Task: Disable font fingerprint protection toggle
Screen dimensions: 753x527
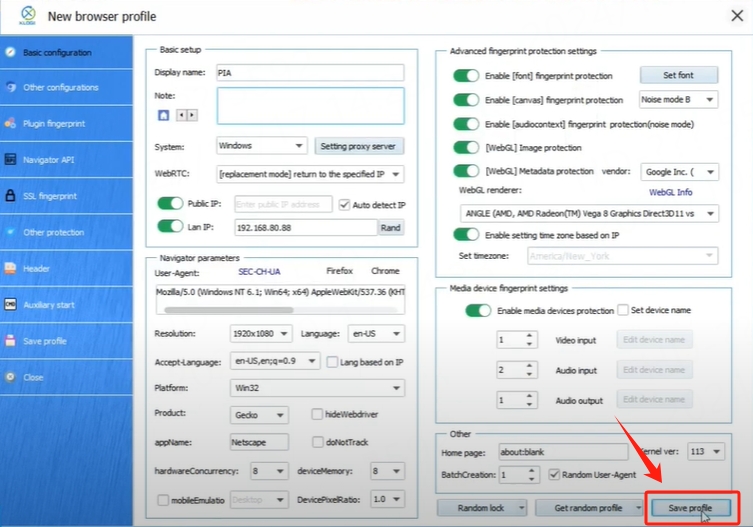Action: point(466,75)
